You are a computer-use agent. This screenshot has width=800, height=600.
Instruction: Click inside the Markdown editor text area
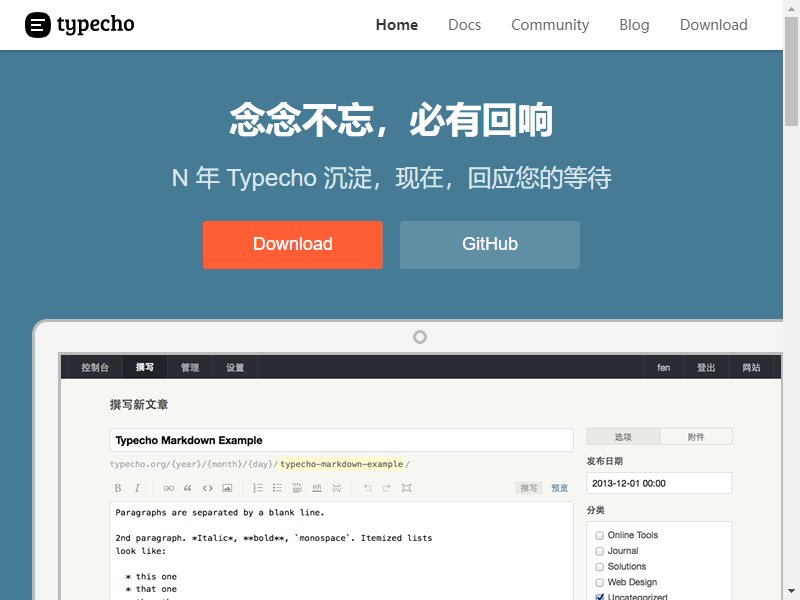(341, 551)
